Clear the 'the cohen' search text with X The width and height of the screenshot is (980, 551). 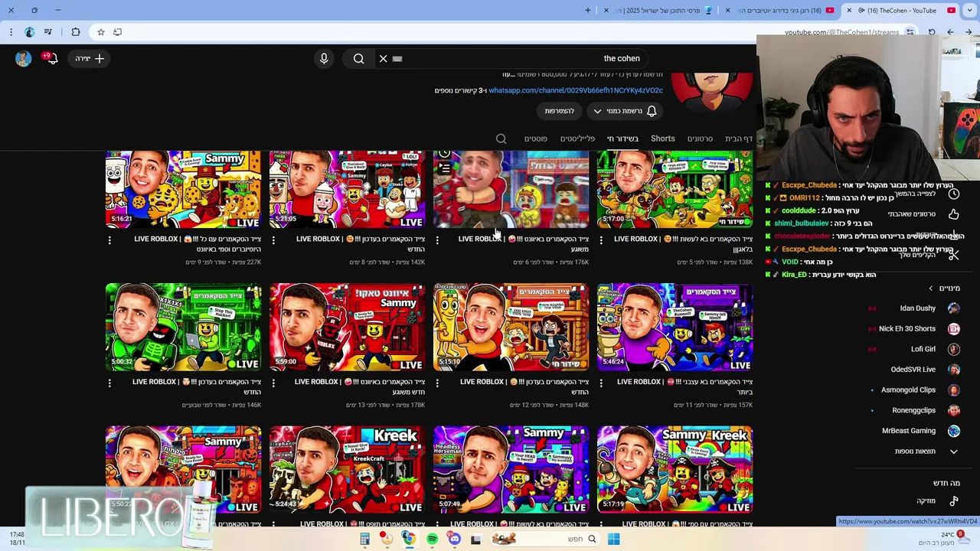pos(384,59)
